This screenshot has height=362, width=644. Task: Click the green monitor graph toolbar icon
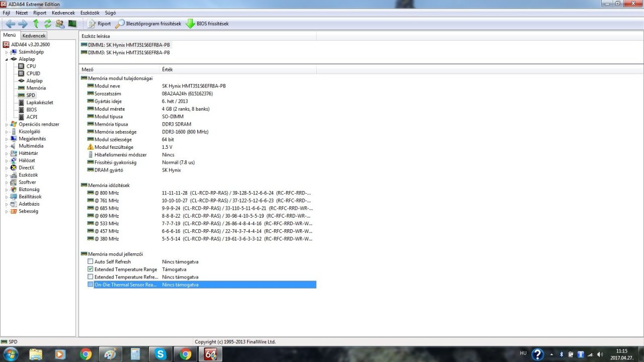pos(72,24)
